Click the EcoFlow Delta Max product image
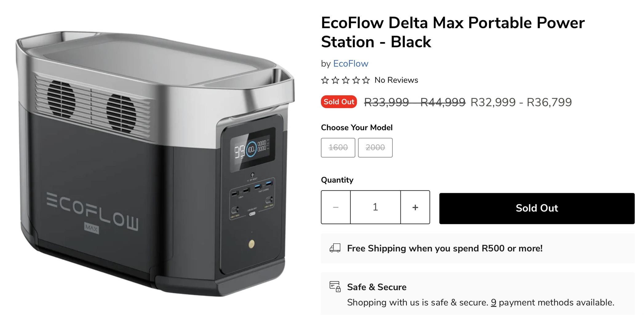This screenshot has height=315, width=644. pos(154,163)
